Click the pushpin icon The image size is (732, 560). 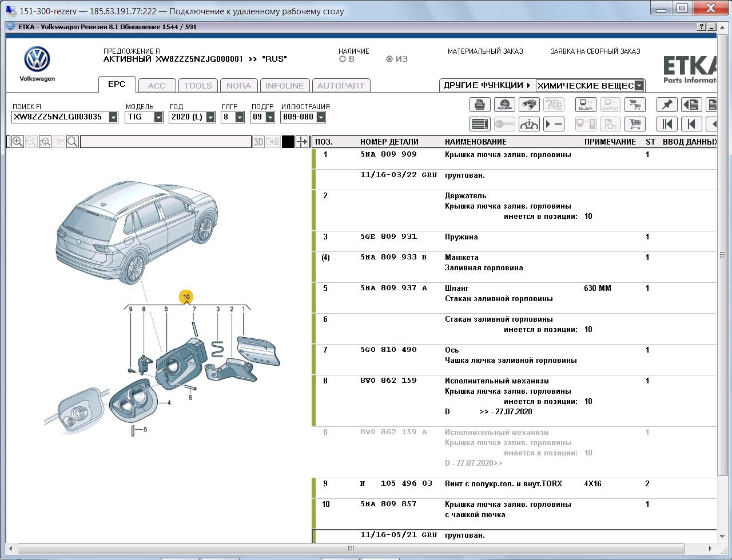coord(667,105)
